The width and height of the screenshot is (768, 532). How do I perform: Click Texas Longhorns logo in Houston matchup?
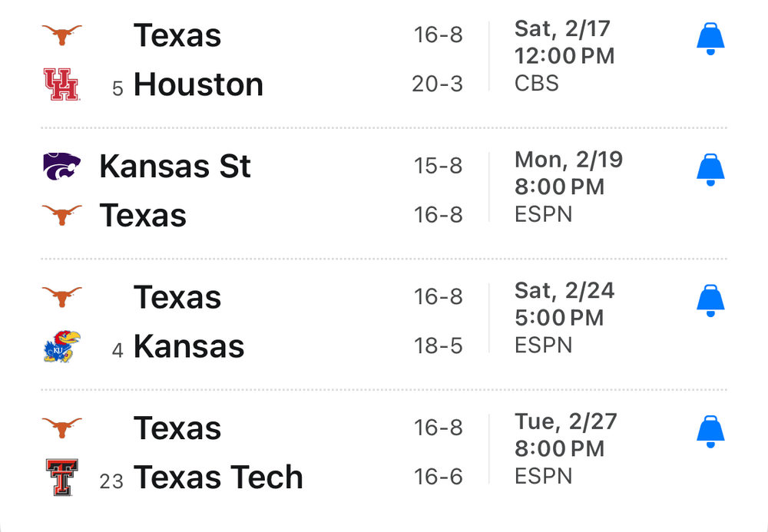coord(61,35)
